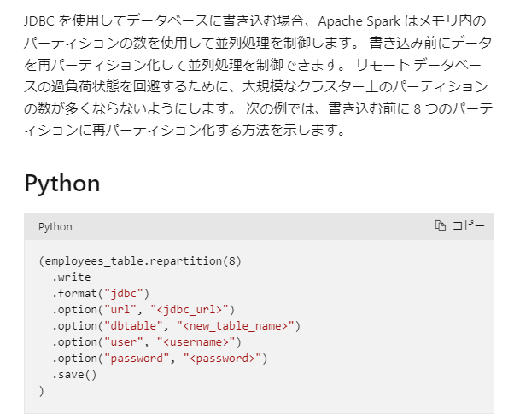The image size is (514, 420).
Task: Click the "dbtable" option key
Action: (133, 326)
